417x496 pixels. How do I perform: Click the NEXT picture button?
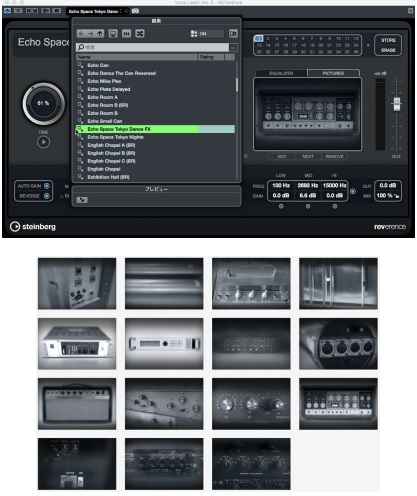click(308, 156)
